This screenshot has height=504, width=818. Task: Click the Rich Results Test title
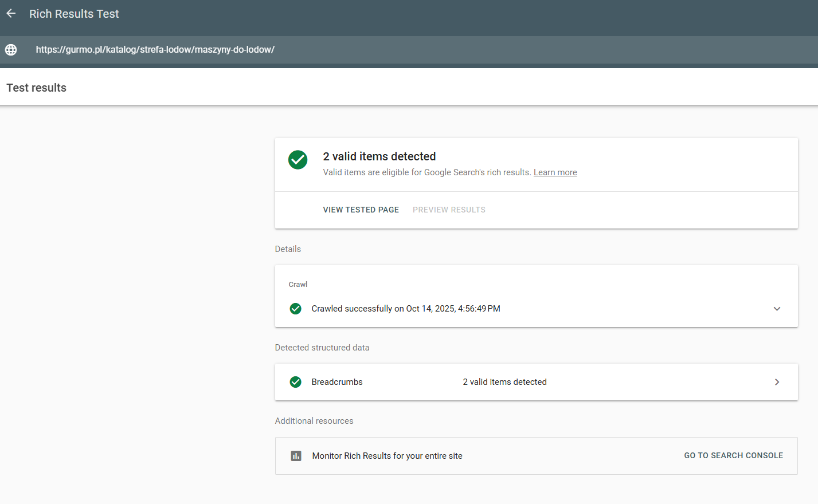(74, 14)
